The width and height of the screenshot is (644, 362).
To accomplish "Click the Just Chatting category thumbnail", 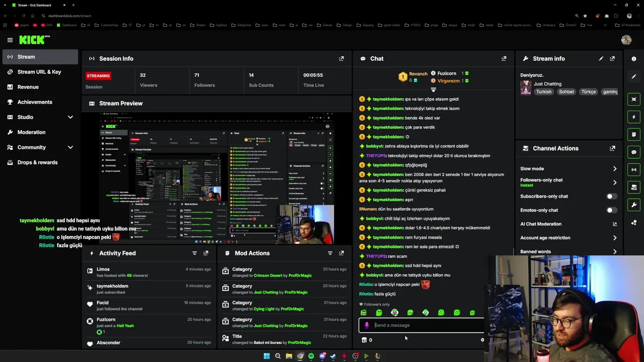I will click(526, 88).
